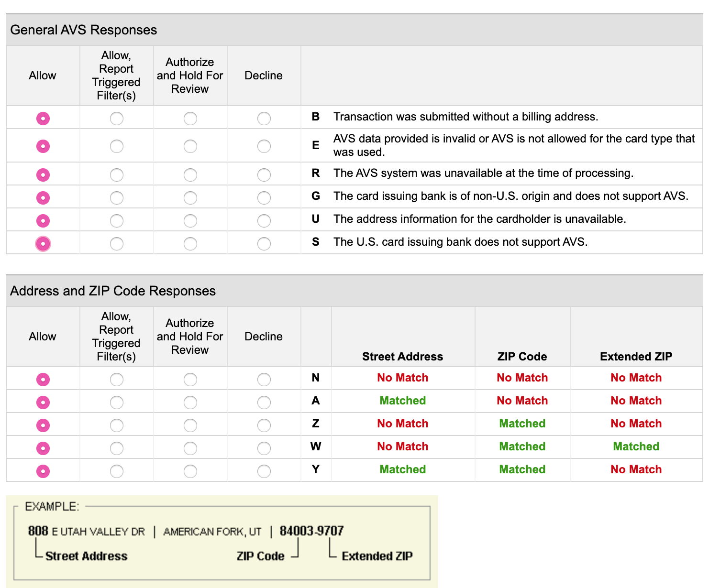Click the General AVS Responses section header
The width and height of the screenshot is (709, 588).
point(84,30)
